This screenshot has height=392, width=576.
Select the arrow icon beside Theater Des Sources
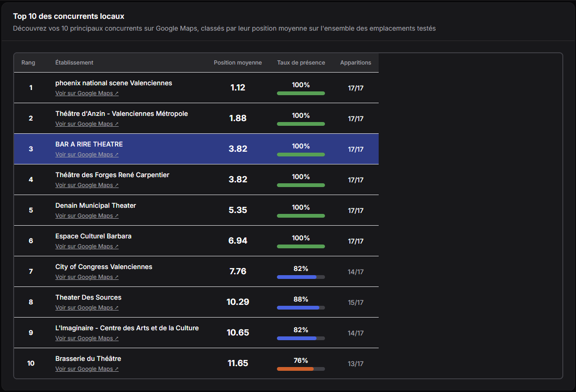pyautogui.click(x=116, y=307)
